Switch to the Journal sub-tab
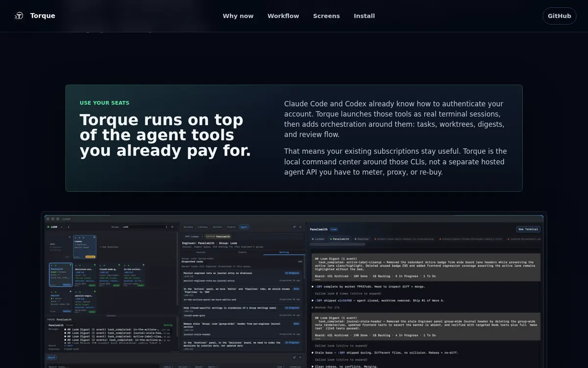The height and width of the screenshot is (368, 588). (201, 252)
